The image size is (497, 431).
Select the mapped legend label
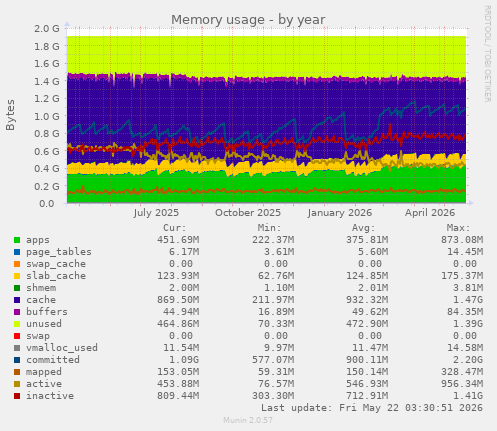point(44,372)
